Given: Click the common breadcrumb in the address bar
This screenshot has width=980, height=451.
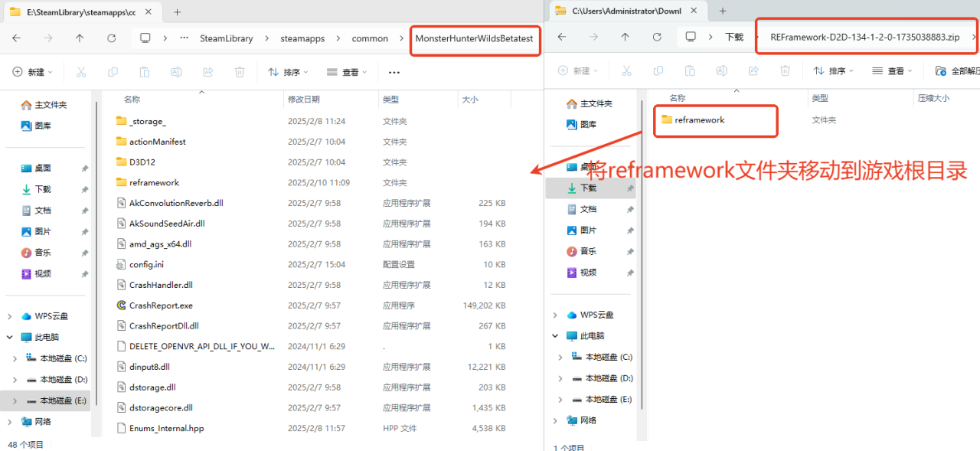Looking at the screenshot, I should 370,38.
